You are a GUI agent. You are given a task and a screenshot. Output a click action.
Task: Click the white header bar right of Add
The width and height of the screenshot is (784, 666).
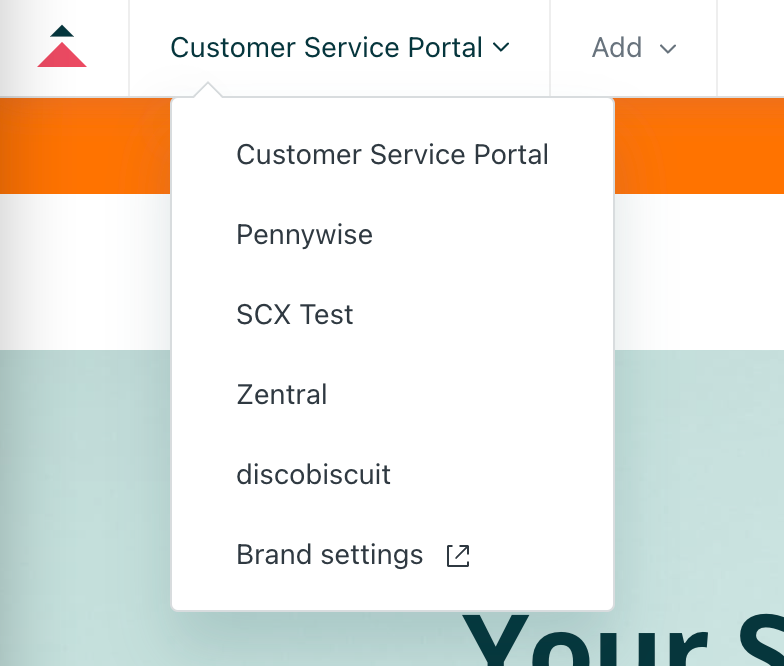click(751, 48)
